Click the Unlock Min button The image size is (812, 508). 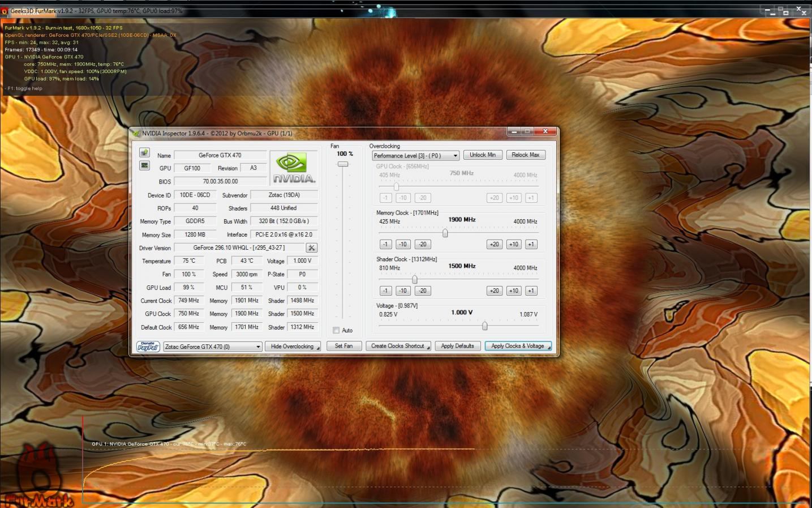pos(483,155)
